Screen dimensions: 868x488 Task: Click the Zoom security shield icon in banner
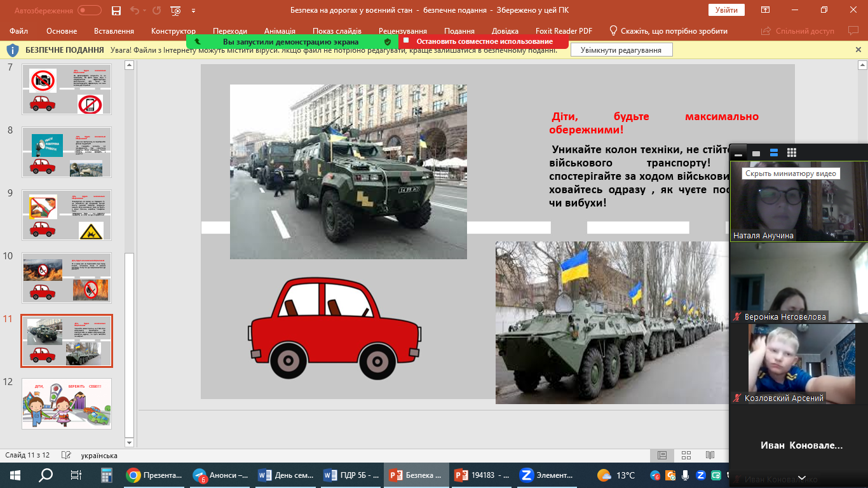(x=388, y=42)
